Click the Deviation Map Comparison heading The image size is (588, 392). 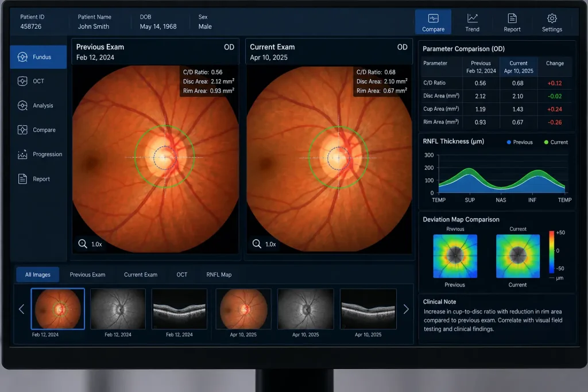[461, 219]
